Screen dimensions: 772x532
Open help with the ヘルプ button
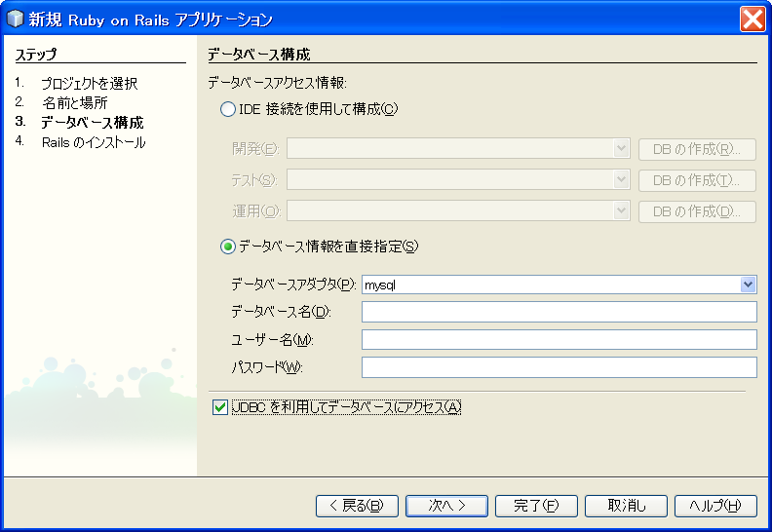(x=715, y=506)
